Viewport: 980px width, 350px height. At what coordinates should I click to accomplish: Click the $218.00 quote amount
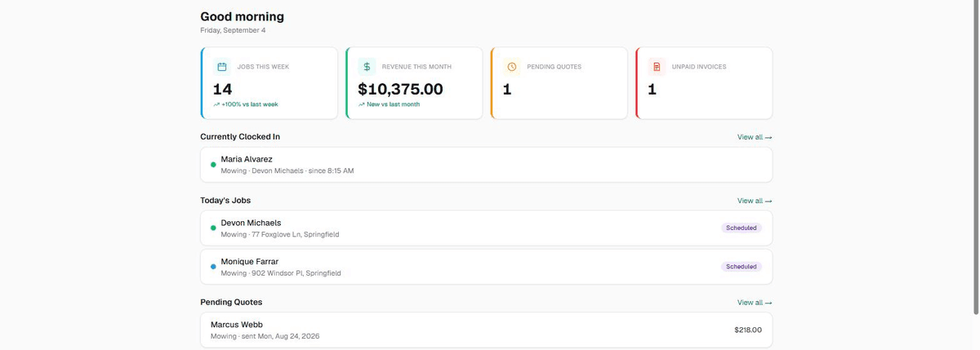pyautogui.click(x=748, y=330)
